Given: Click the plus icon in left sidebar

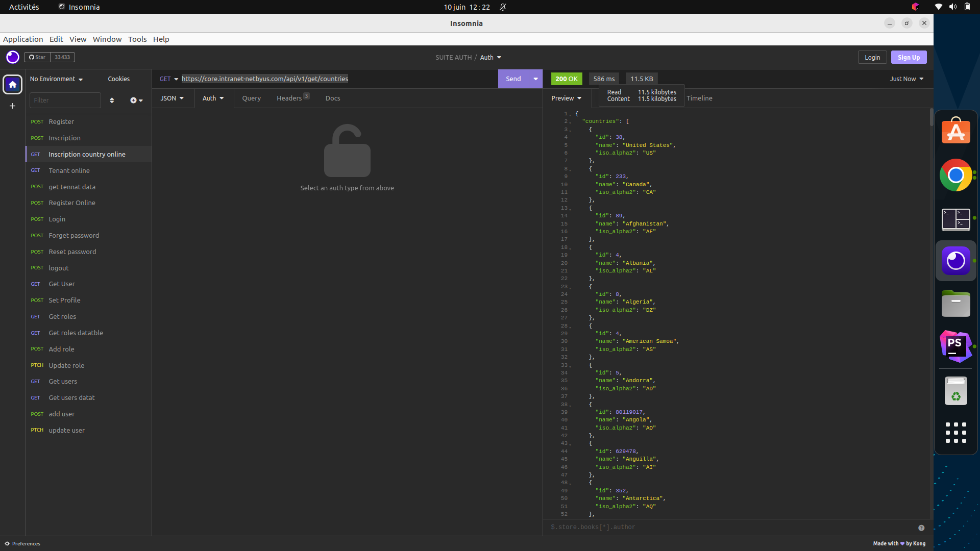Looking at the screenshot, I should (x=13, y=106).
